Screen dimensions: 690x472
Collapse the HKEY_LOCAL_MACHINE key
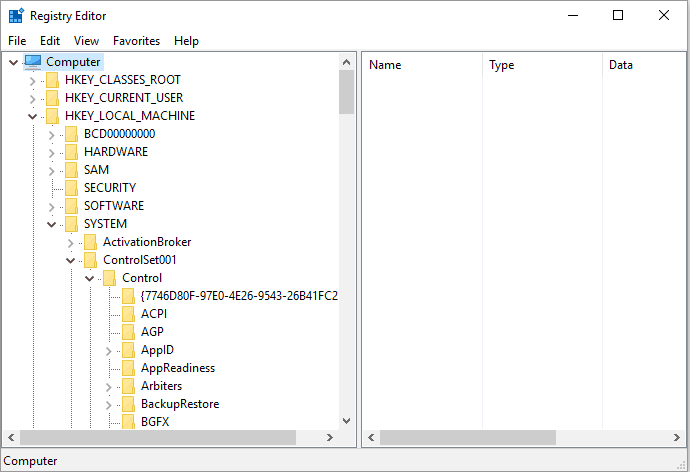[33, 117]
